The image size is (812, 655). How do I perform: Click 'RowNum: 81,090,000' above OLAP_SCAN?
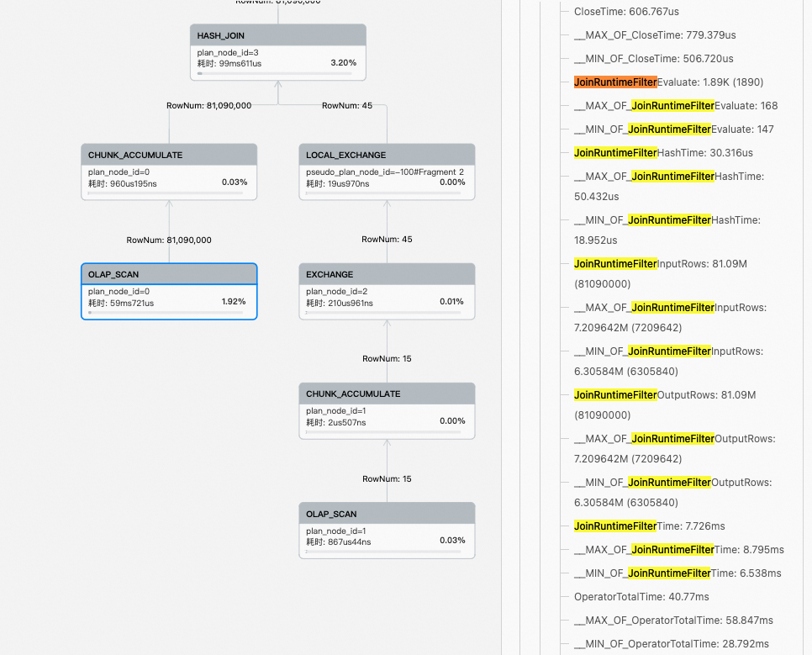click(169, 240)
